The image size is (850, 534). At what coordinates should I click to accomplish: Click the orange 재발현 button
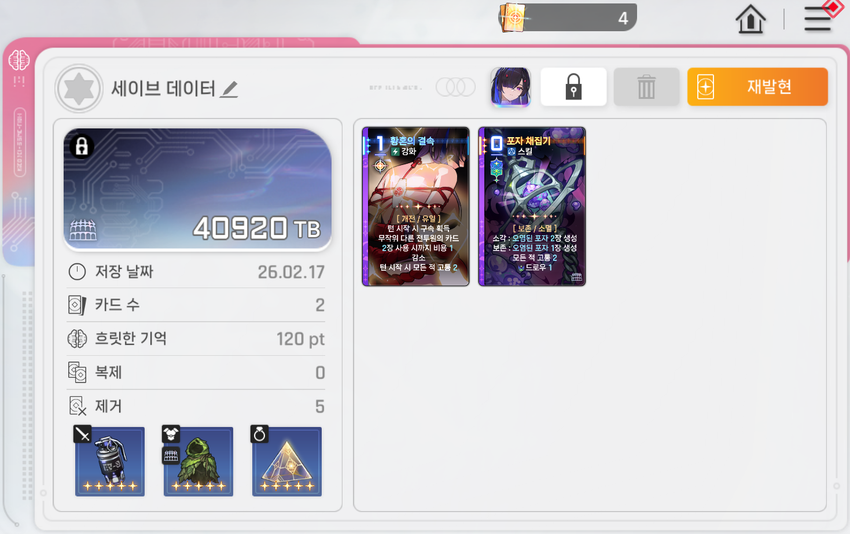[x=757, y=87]
